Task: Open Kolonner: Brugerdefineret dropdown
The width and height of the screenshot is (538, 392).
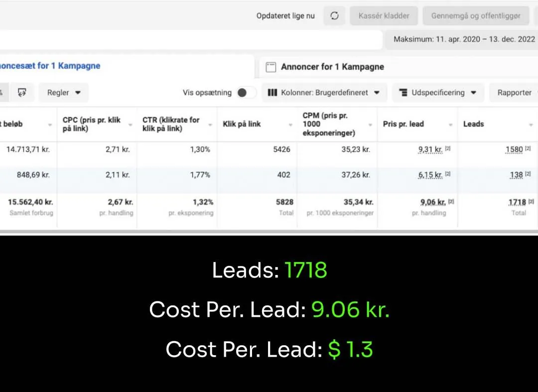Action: pyautogui.click(x=324, y=93)
